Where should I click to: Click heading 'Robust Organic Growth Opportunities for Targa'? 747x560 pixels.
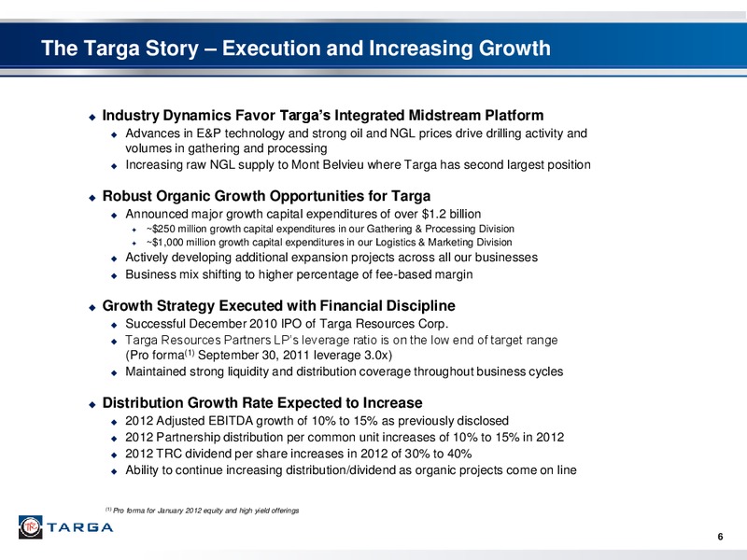click(x=266, y=196)
